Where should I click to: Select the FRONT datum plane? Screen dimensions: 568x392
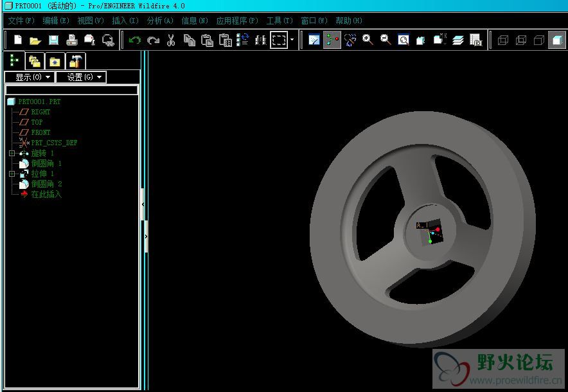coord(40,132)
